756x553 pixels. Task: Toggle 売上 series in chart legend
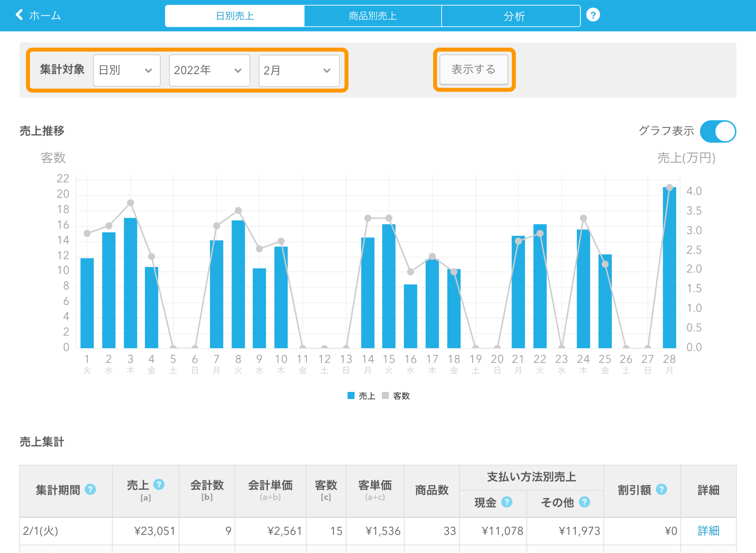361,396
